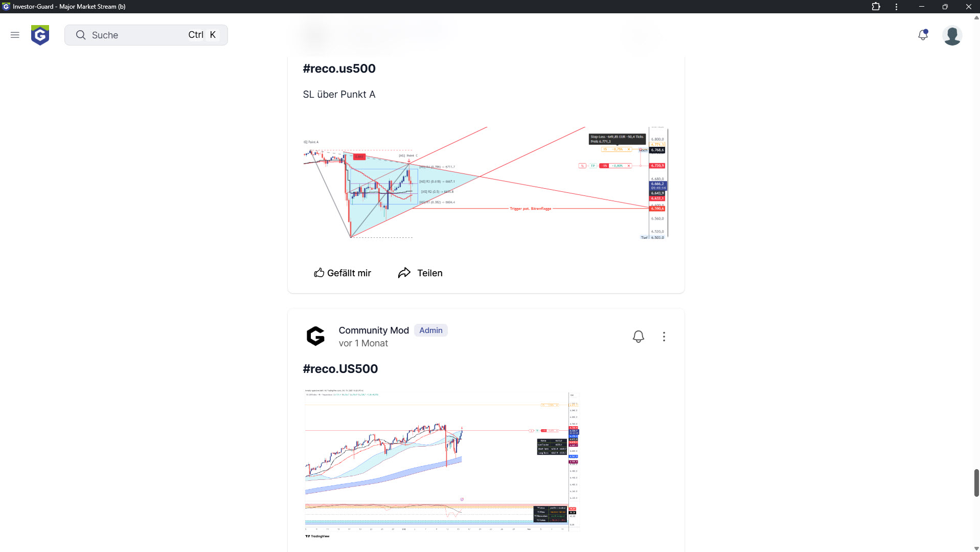Click the page vertical scrollbar thumb
This screenshot has height=552, width=980.
click(x=976, y=482)
